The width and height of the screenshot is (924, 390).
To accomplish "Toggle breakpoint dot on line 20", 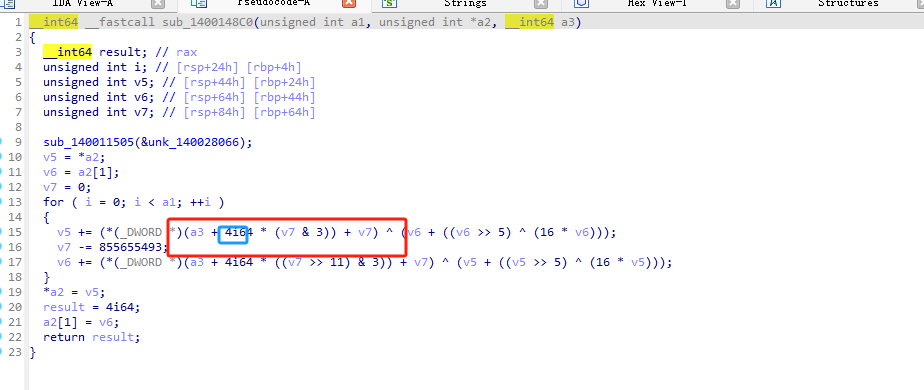I will click(x=2, y=307).
